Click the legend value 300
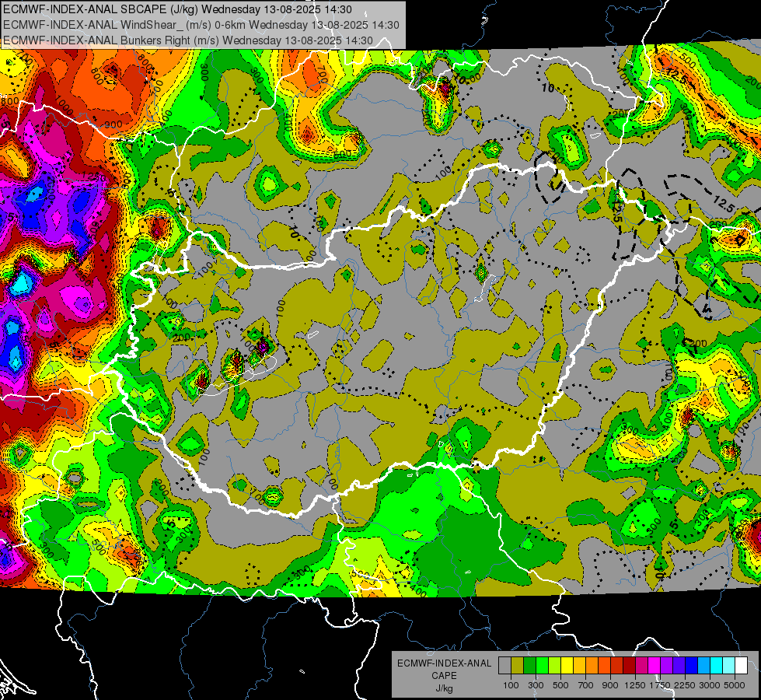Screen dimensions: 761x700 (536, 685)
